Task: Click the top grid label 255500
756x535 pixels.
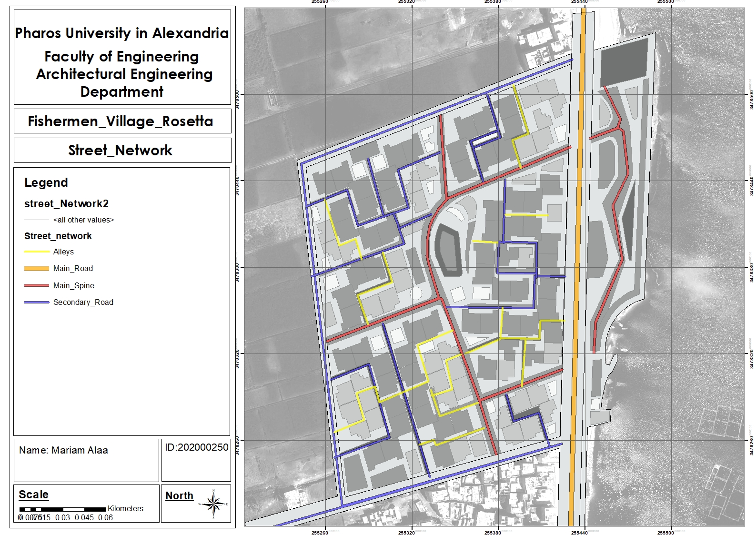Action: [x=665, y=2]
